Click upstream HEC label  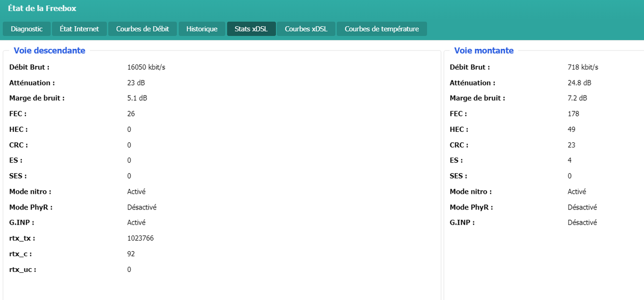coord(459,129)
